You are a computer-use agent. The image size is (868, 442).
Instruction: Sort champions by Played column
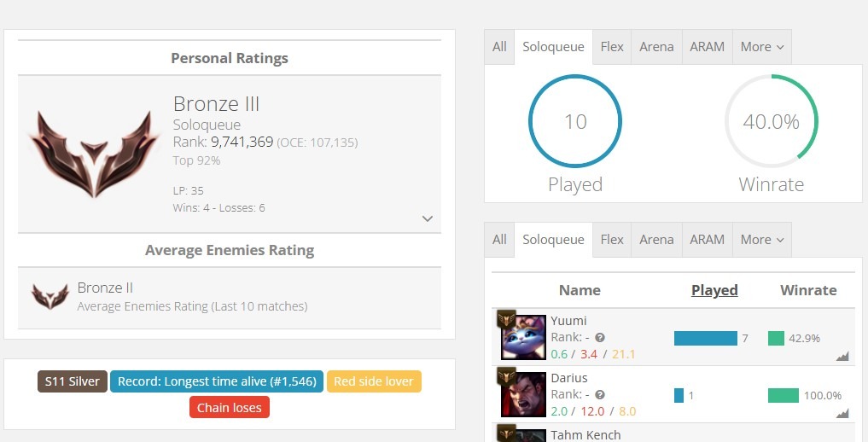coord(714,290)
